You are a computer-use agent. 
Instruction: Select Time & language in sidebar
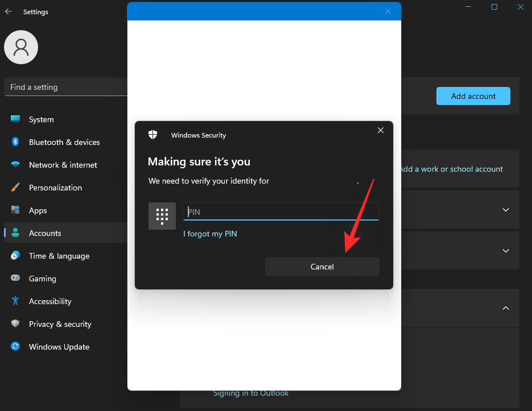pos(59,256)
